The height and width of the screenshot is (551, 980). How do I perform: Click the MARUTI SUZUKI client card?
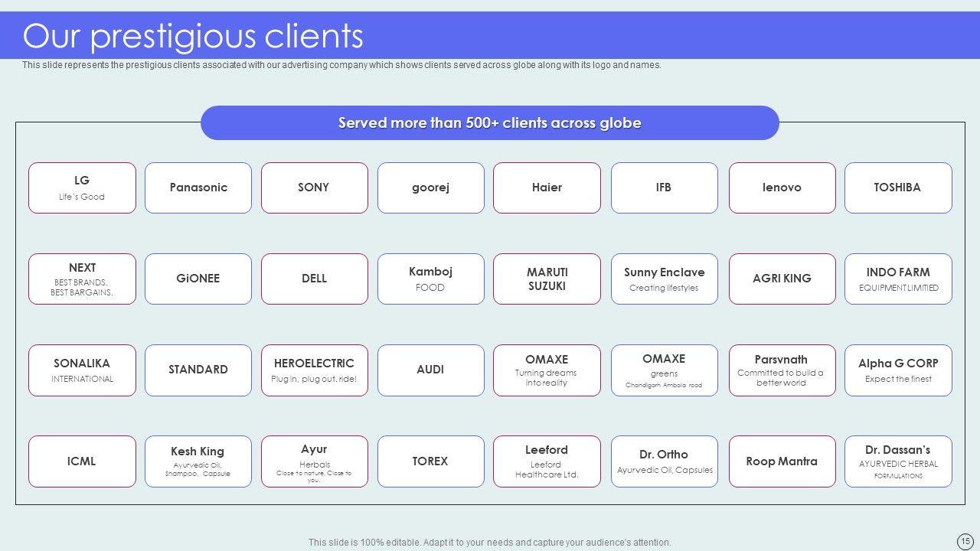547,279
